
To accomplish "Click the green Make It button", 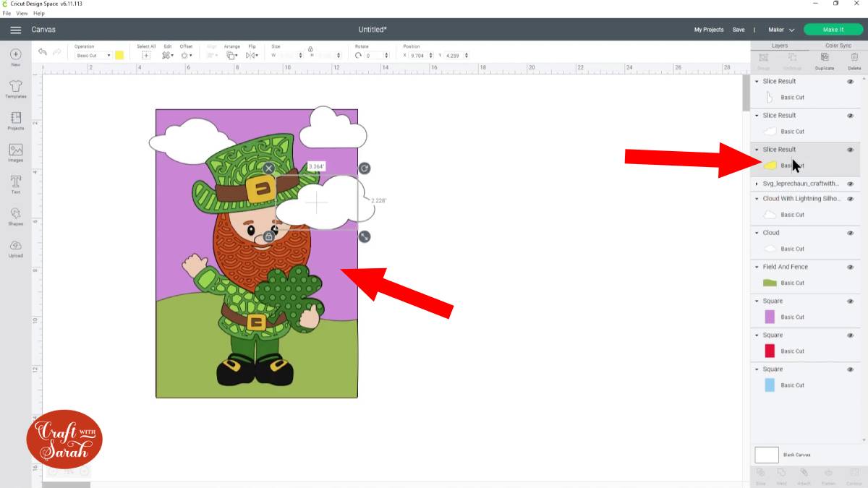I will pyautogui.click(x=833, y=30).
